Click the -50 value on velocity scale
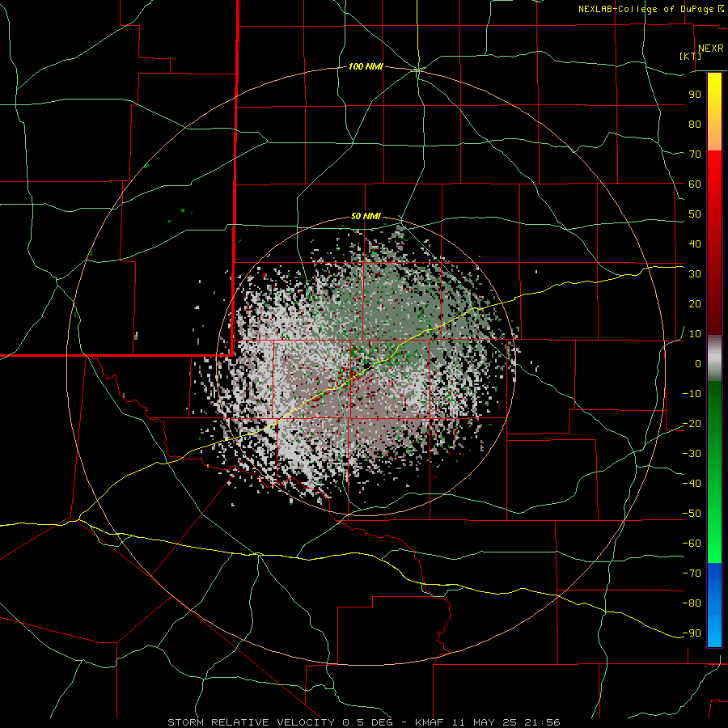 click(692, 514)
